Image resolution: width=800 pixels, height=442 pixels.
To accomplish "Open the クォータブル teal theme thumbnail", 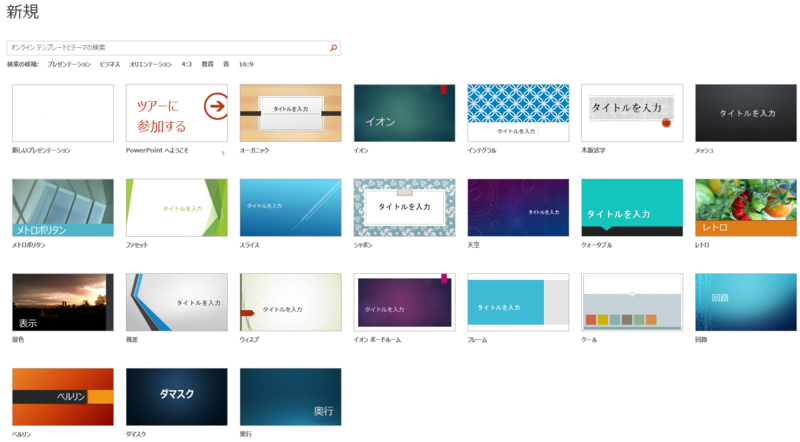I will click(x=632, y=208).
